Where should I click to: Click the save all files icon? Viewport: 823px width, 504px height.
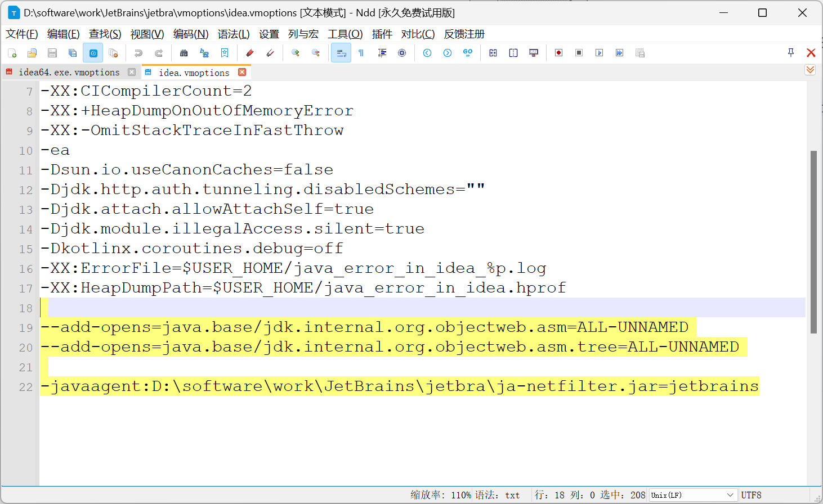(x=73, y=53)
